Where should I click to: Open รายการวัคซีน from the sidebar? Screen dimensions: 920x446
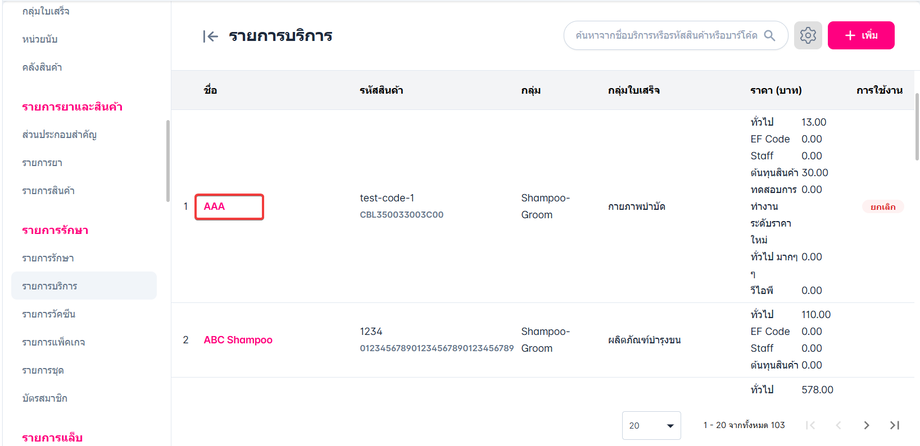coord(49,314)
